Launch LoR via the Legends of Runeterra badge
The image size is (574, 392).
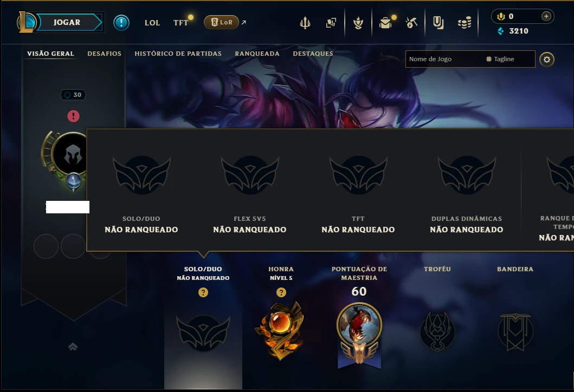(221, 22)
